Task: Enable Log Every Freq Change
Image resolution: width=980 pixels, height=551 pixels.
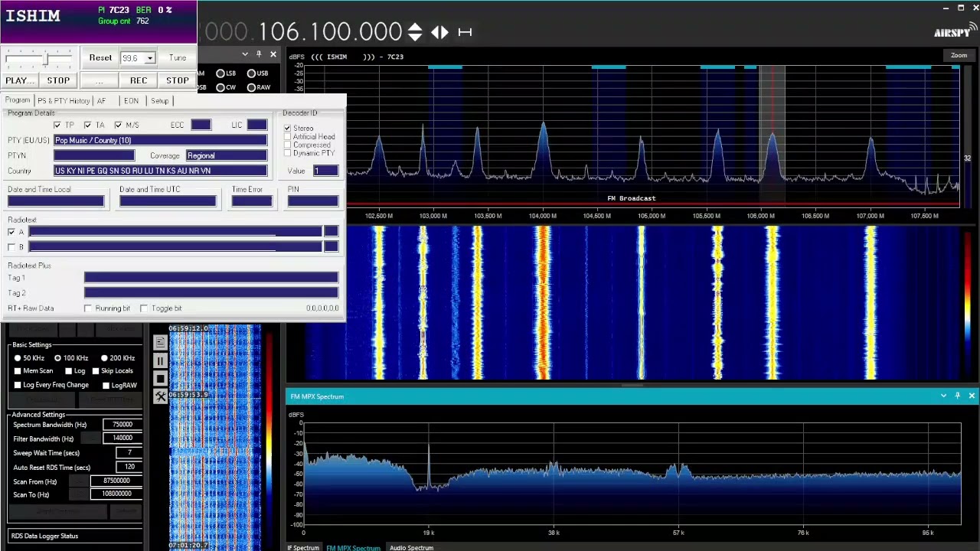Action: pyautogui.click(x=18, y=385)
